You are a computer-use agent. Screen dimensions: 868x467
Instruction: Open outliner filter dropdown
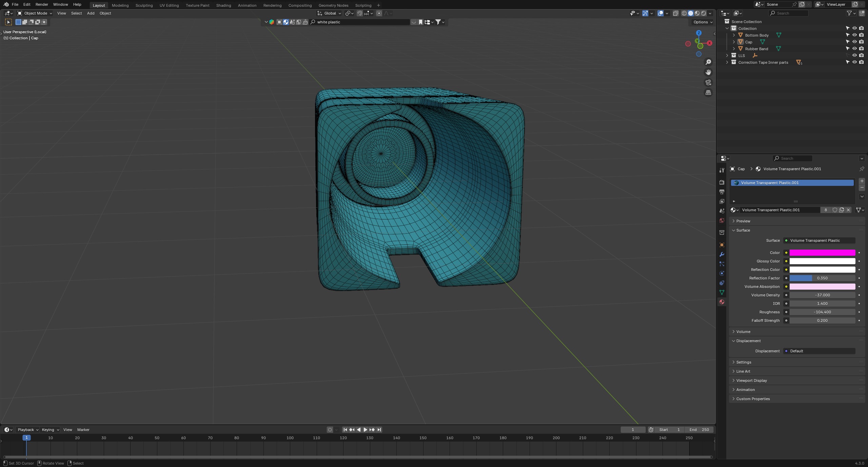point(851,13)
